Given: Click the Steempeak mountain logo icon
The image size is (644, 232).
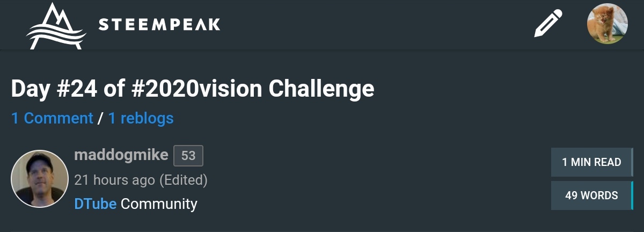Looking at the screenshot, I should 56,26.
